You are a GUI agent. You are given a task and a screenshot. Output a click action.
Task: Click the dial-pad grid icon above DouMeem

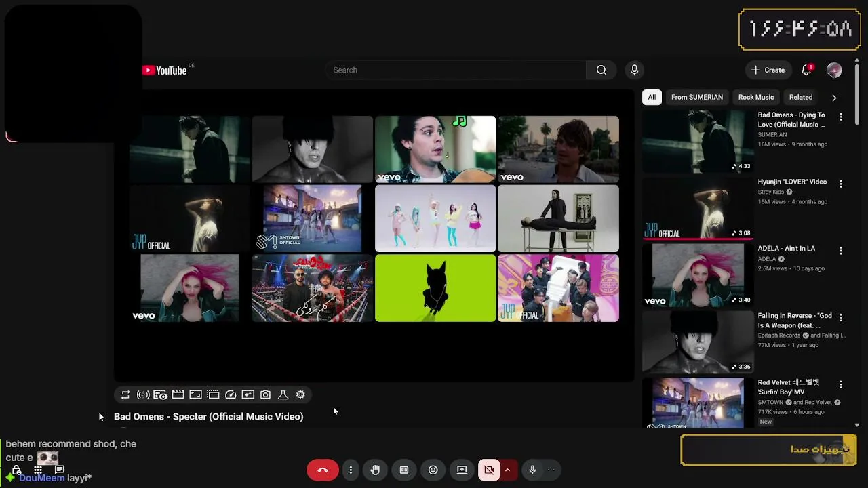point(38,469)
